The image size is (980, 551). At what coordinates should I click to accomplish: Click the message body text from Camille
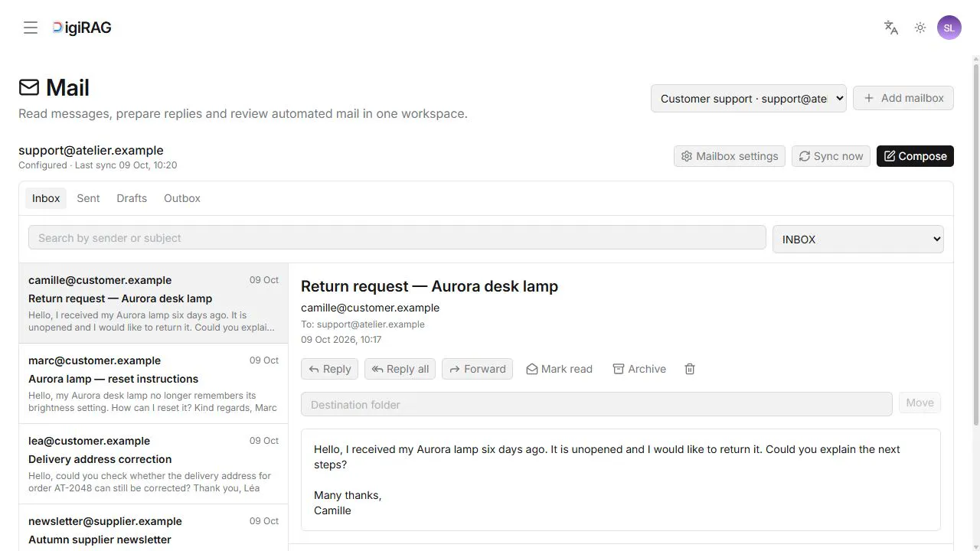point(621,480)
